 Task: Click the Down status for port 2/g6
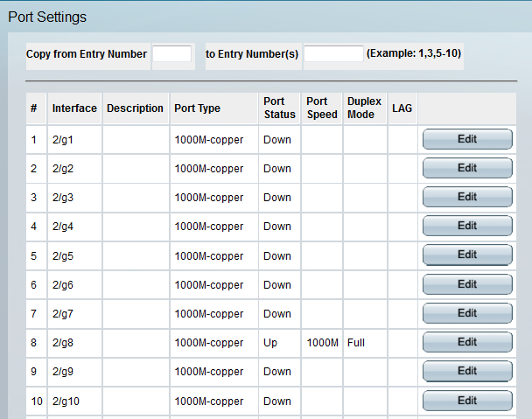(x=277, y=285)
